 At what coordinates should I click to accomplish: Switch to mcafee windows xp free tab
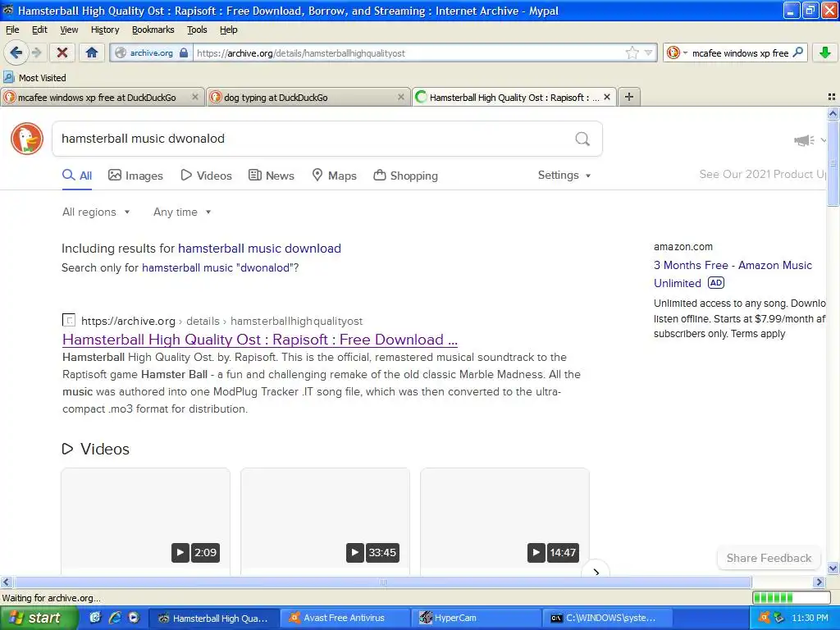[102, 97]
